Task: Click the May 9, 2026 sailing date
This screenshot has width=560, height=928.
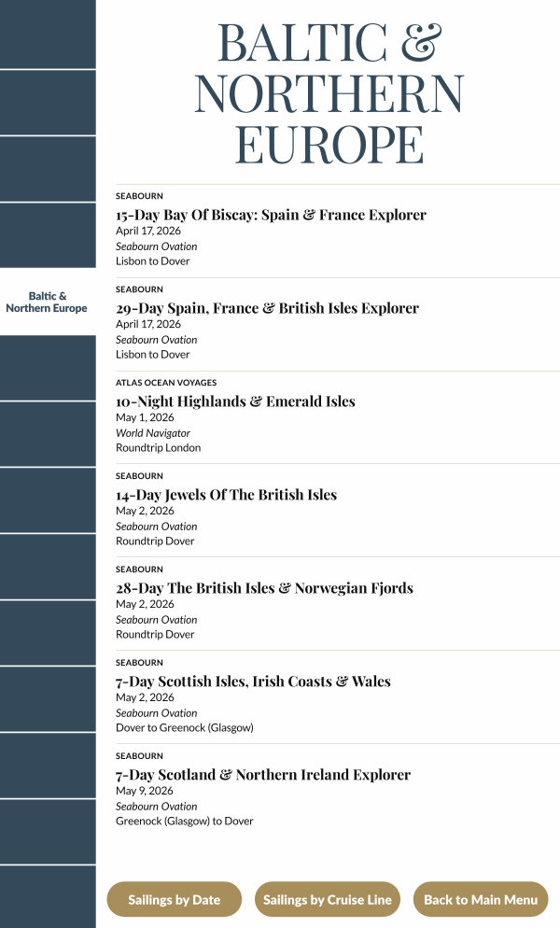Action: click(x=145, y=791)
